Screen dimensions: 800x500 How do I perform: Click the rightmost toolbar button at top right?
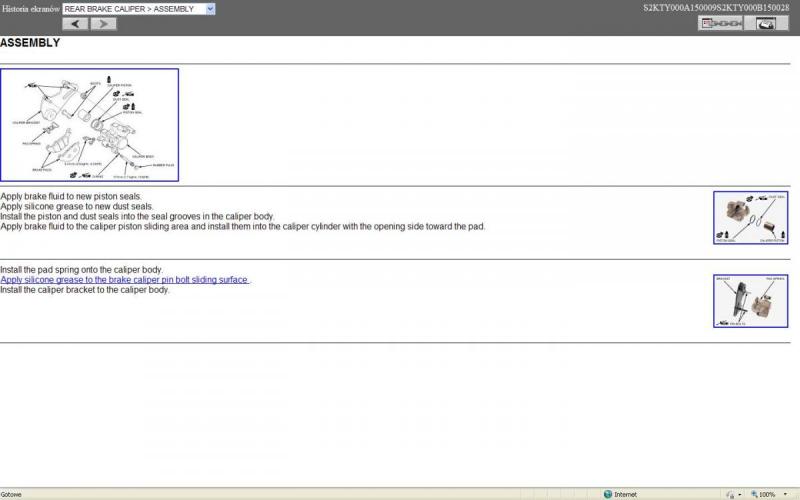point(766,23)
